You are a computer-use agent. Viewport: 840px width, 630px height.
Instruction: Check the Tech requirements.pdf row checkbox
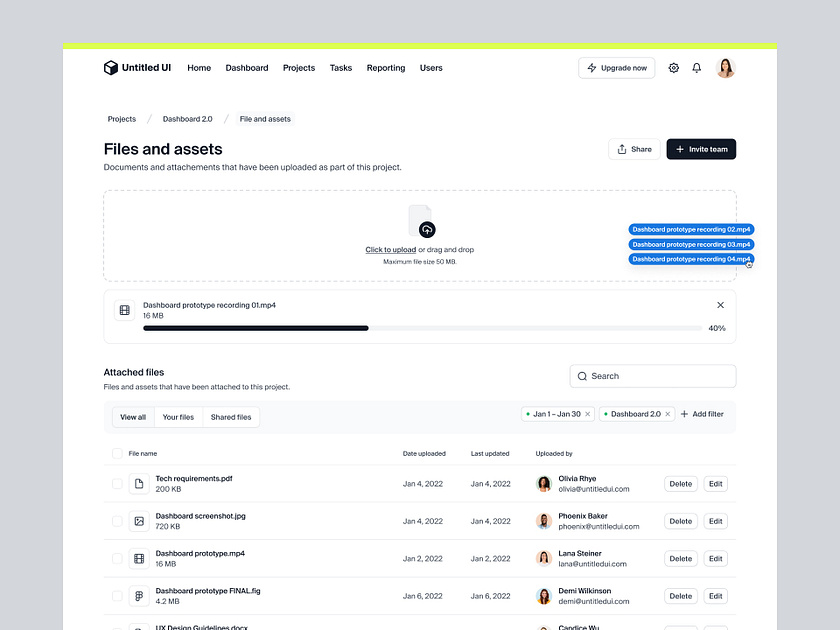coord(117,483)
